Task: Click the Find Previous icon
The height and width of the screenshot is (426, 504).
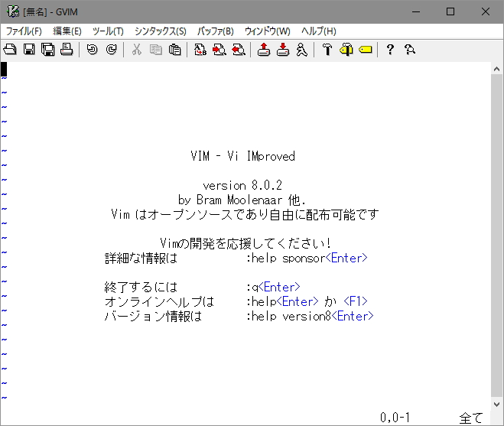Action: [239, 50]
